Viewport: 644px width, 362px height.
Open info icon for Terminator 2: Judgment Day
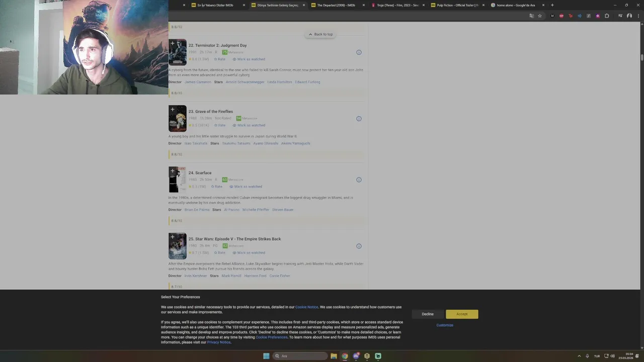[359, 52]
